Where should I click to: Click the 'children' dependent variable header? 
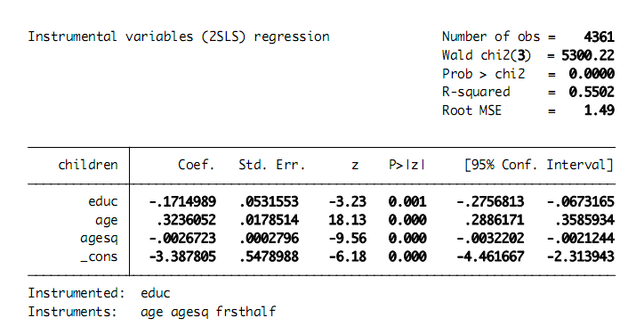(88, 165)
